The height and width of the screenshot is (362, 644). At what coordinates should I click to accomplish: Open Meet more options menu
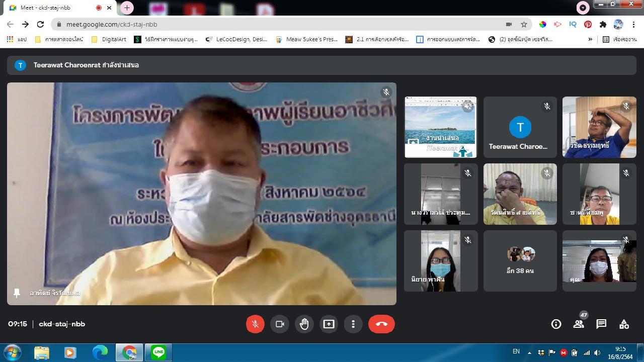pos(353,324)
